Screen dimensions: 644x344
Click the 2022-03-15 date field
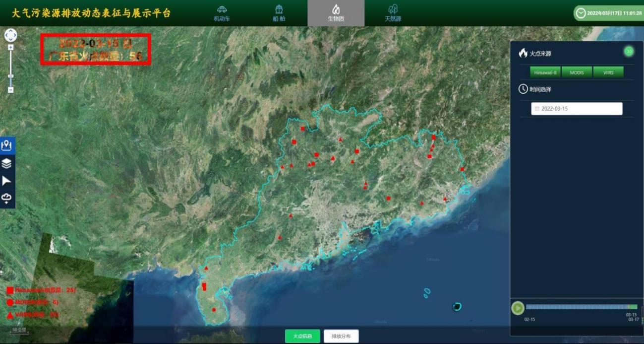577,109
